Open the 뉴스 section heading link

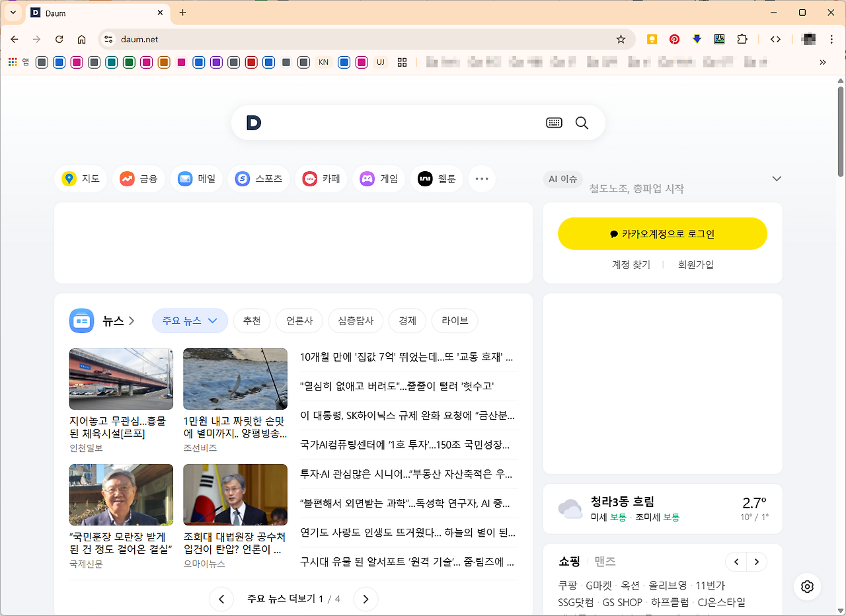click(x=118, y=321)
